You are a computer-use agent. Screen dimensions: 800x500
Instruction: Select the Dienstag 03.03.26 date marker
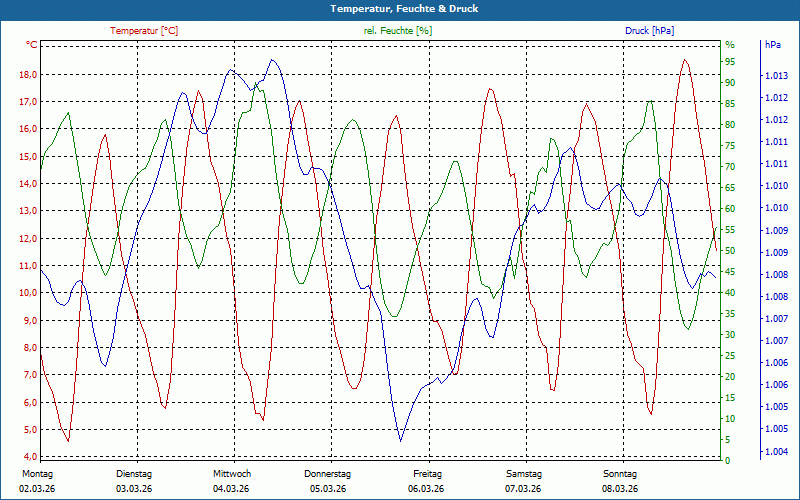[134, 481]
